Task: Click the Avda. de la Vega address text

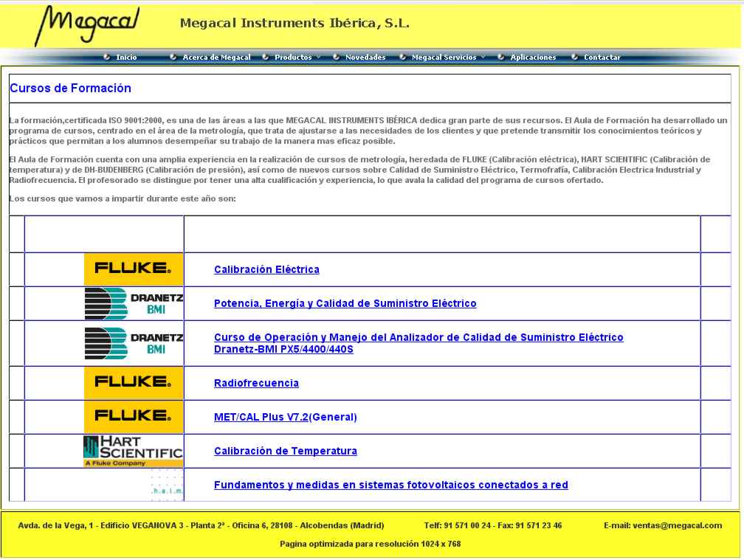Action: pyautogui.click(x=201, y=525)
